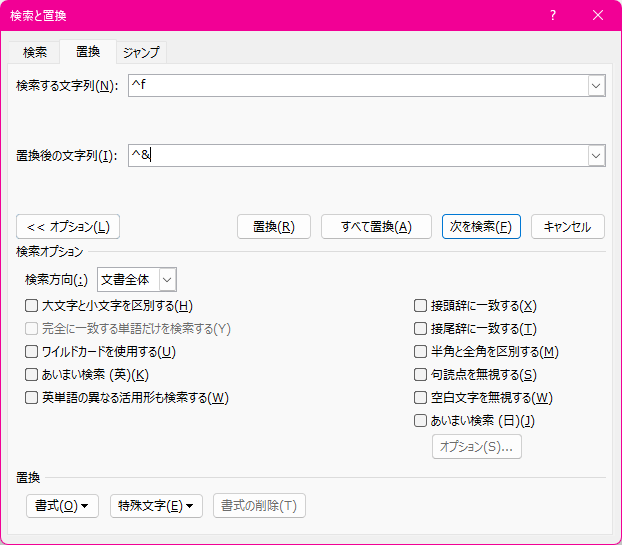The height and width of the screenshot is (545, 622).
Task: Check ワイルドカードを使用する option
Action: [x=32, y=352]
